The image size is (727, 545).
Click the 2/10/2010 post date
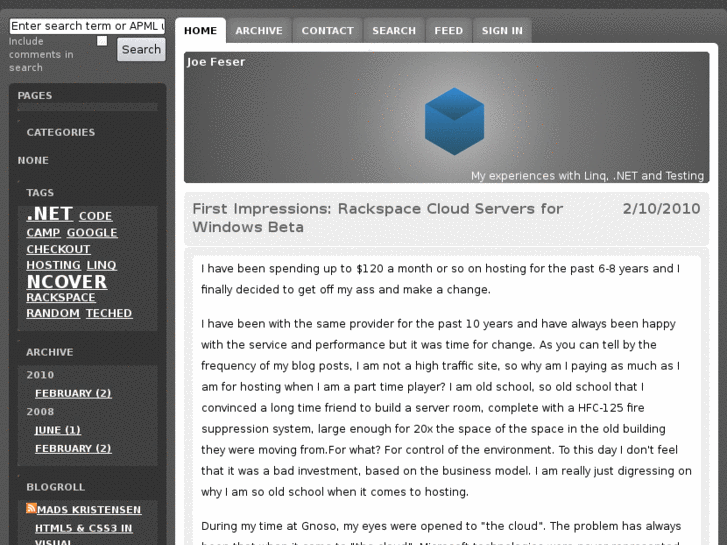[x=661, y=209]
